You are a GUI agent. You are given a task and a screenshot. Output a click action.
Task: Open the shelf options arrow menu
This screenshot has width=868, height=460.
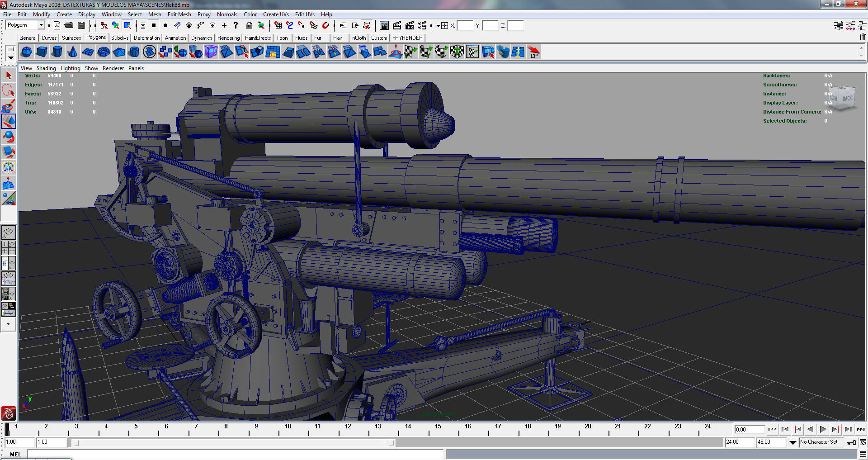point(10,58)
